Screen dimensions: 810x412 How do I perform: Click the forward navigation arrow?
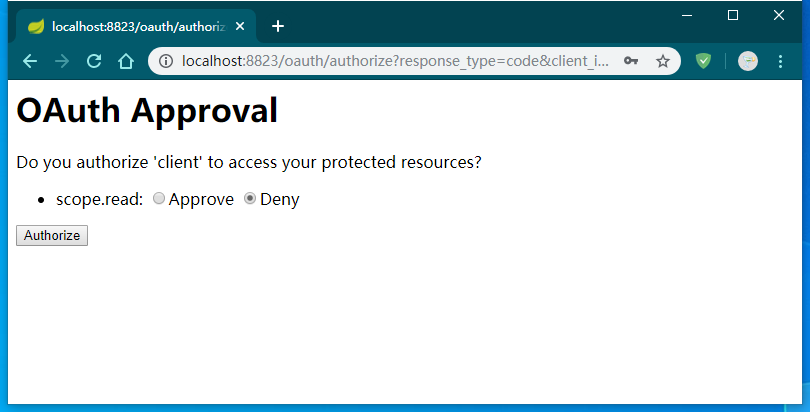(62, 61)
